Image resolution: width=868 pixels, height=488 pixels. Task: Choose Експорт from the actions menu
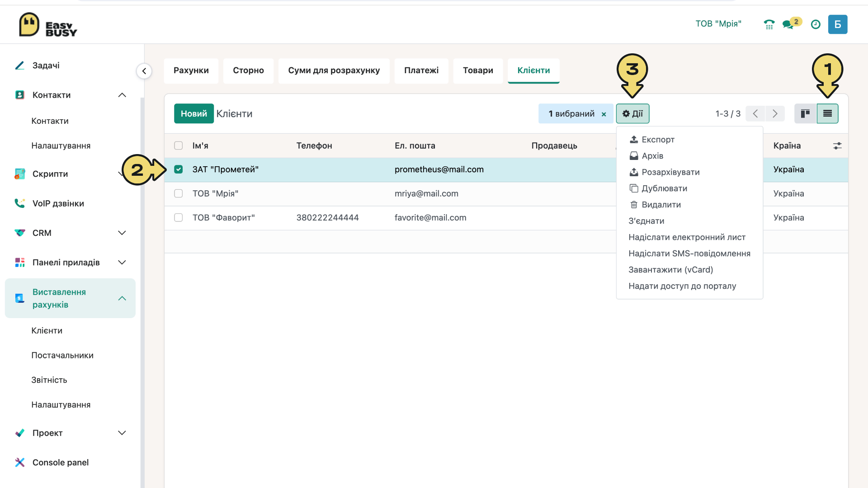coord(689,140)
